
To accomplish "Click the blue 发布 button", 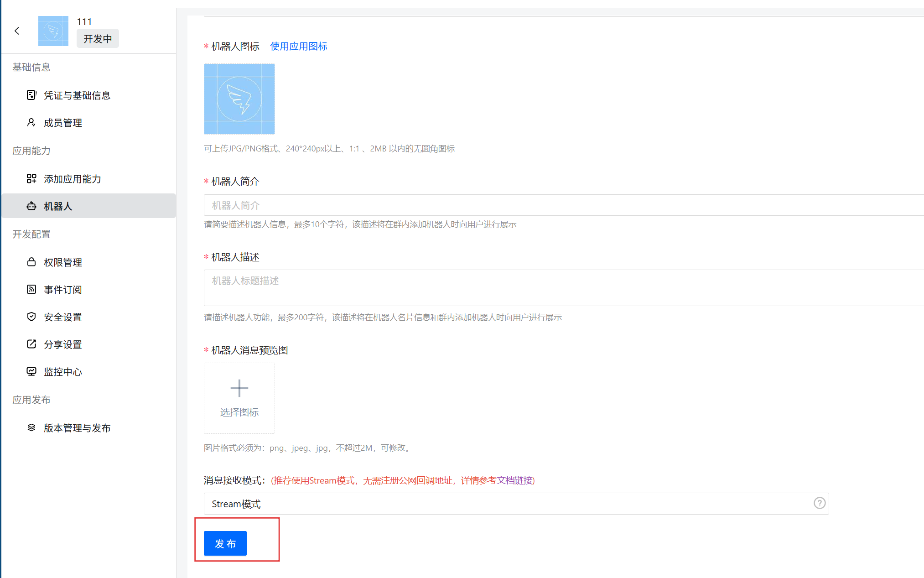I will (225, 543).
